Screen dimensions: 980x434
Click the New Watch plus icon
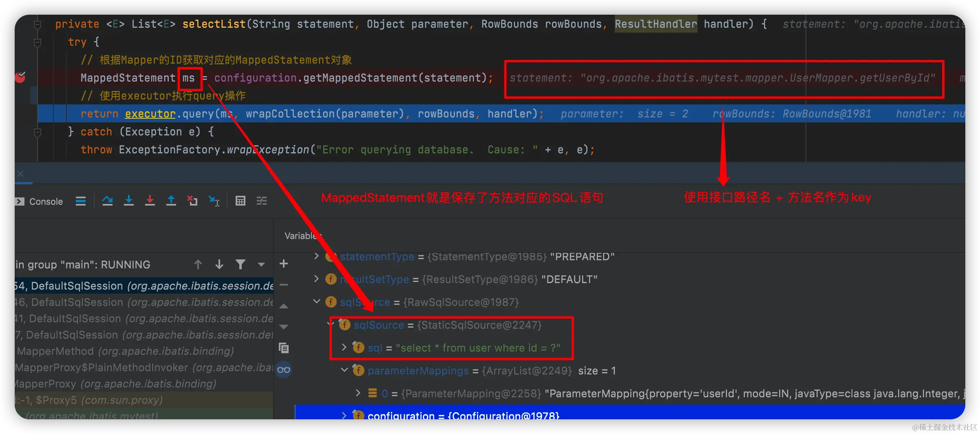point(284,264)
